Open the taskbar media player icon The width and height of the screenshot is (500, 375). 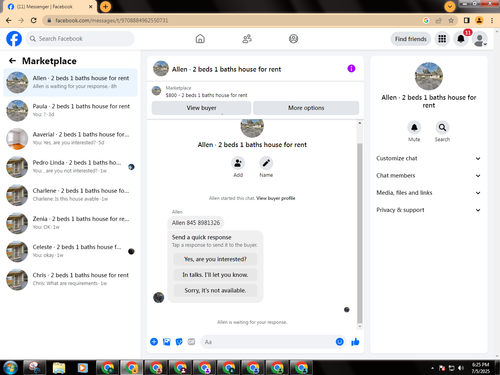pos(83,367)
